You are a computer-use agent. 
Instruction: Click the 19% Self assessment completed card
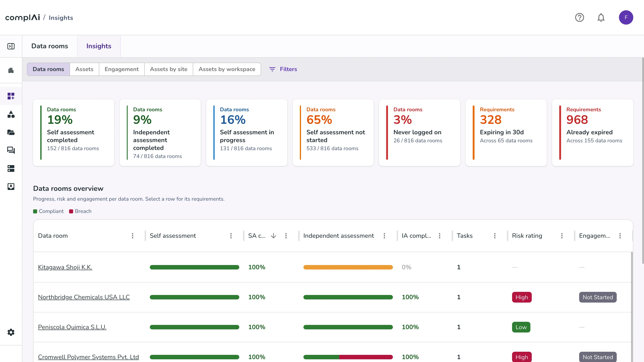(x=74, y=133)
